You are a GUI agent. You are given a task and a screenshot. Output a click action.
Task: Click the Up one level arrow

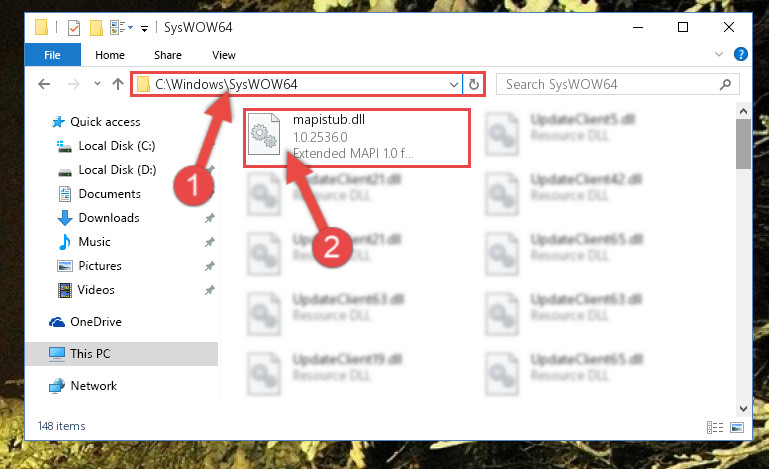[x=118, y=84]
